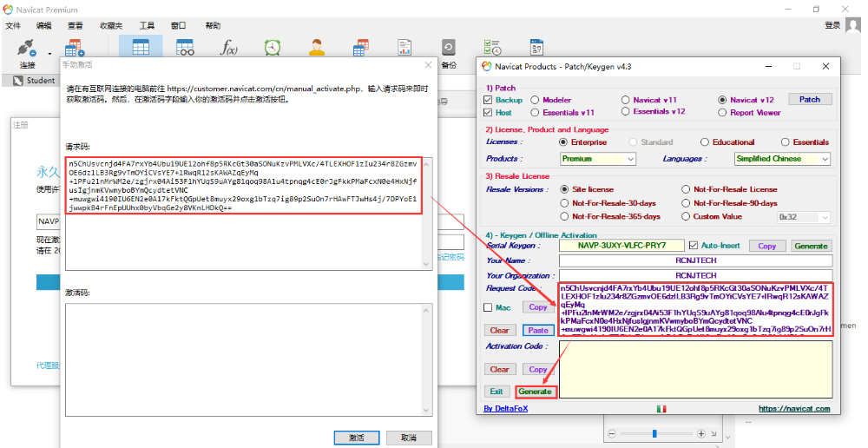Open the User toolbar icon
868x448 pixels.
pos(317,48)
